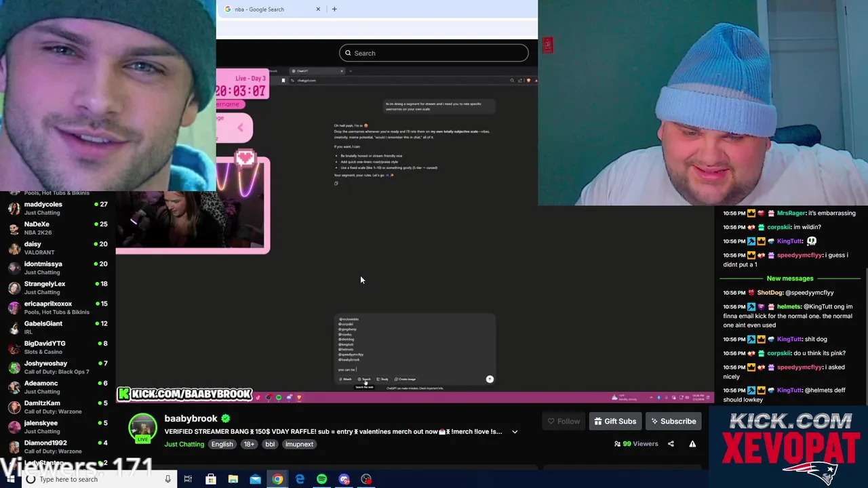Open daisy VALORANT channel in sidebar
The width and height of the screenshot is (868, 488).
click(58, 248)
